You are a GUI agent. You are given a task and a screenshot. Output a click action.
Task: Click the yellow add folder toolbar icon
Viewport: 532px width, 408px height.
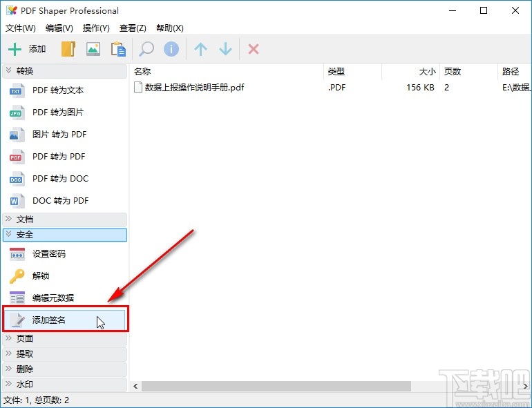point(68,49)
